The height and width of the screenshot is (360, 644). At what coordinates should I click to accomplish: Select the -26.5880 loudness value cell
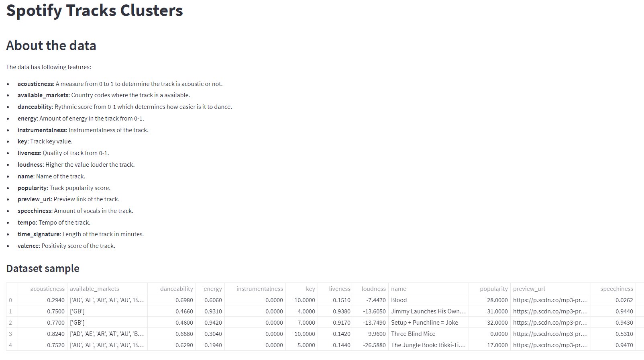click(373, 345)
